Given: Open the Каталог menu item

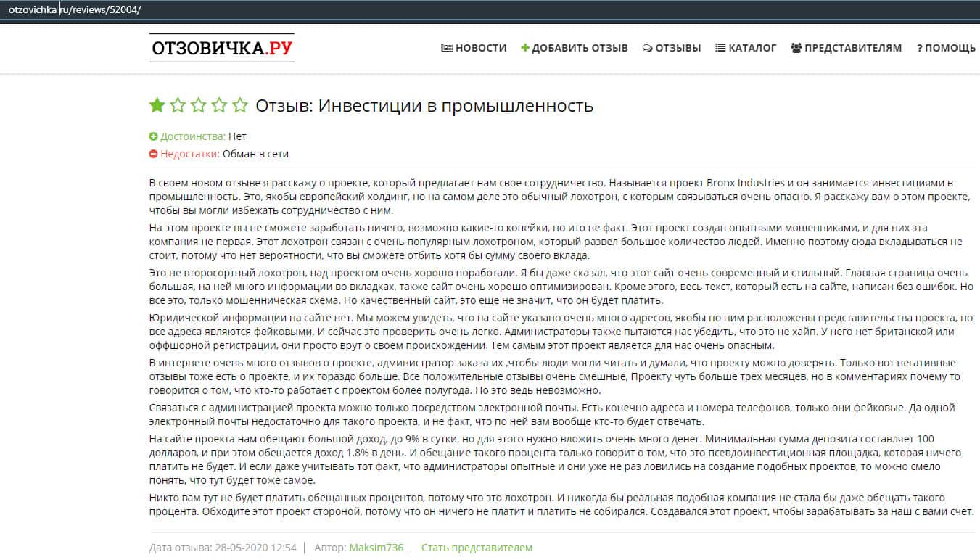Looking at the screenshot, I should click(746, 48).
